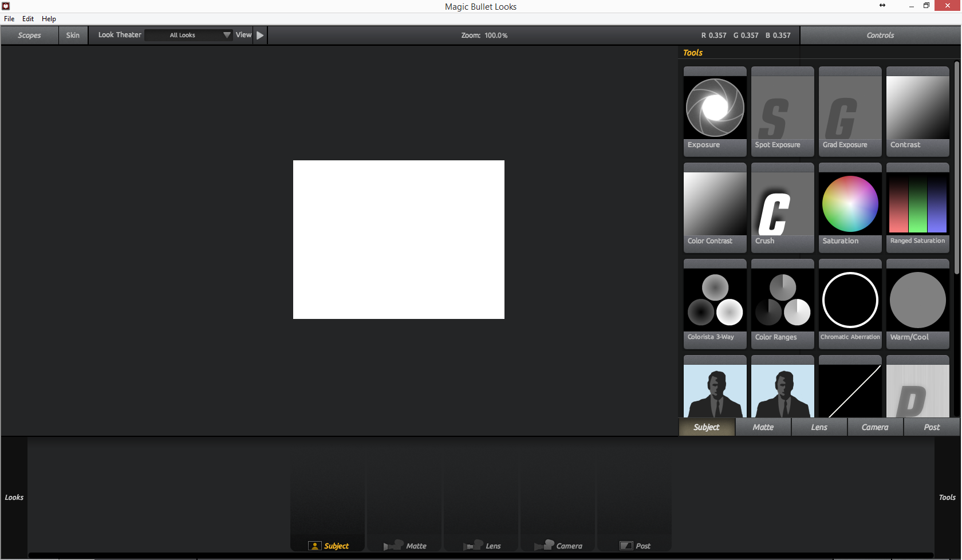The height and width of the screenshot is (560, 962).
Task: Expand the Tools drawer on right edge
Action: pos(947,497)
